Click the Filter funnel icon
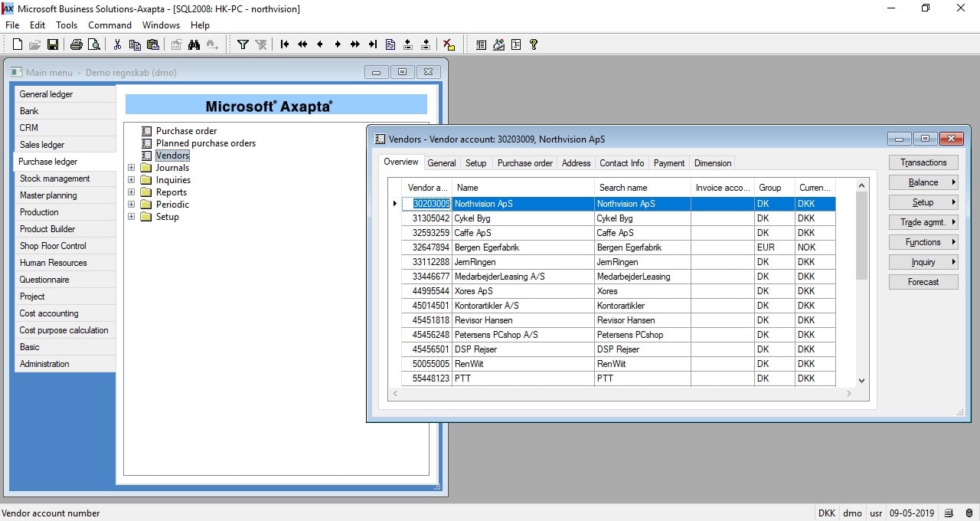The width and height of the screenshot is (980, 521). tap(243, 44)
